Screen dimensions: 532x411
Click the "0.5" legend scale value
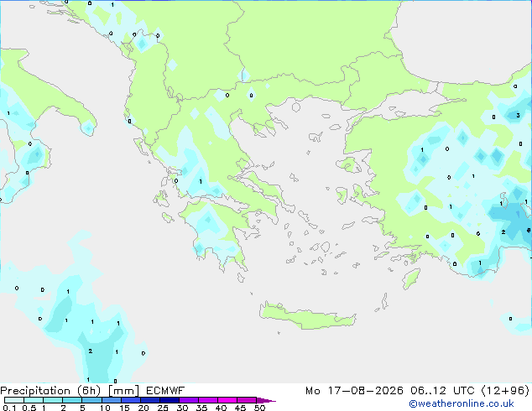click(x=29, y=408)
